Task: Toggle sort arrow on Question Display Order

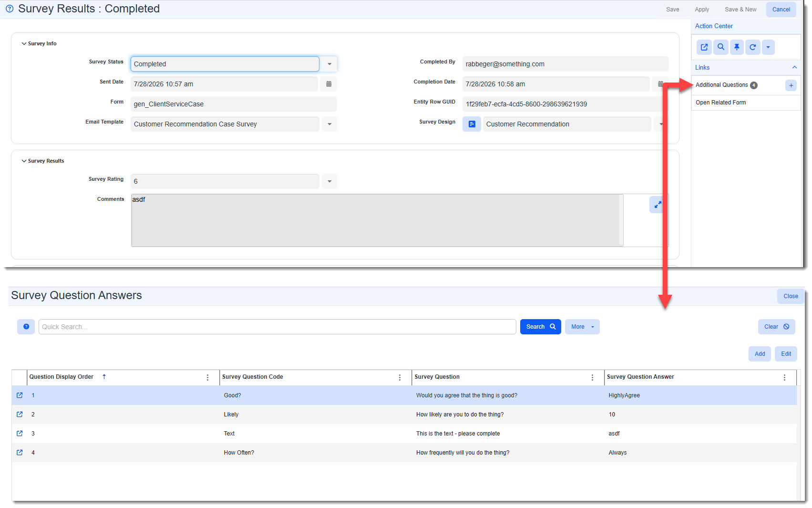Action: 104,377
